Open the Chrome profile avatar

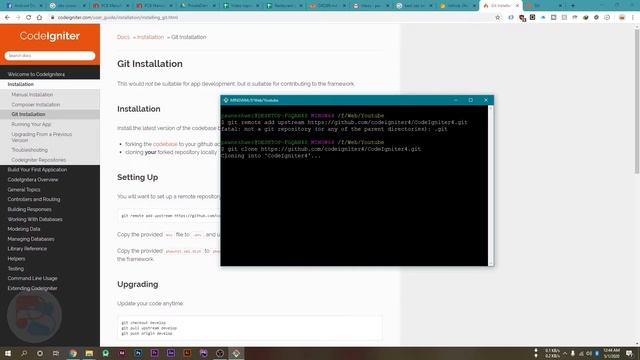pyautogui.click(x=622, y=18)
